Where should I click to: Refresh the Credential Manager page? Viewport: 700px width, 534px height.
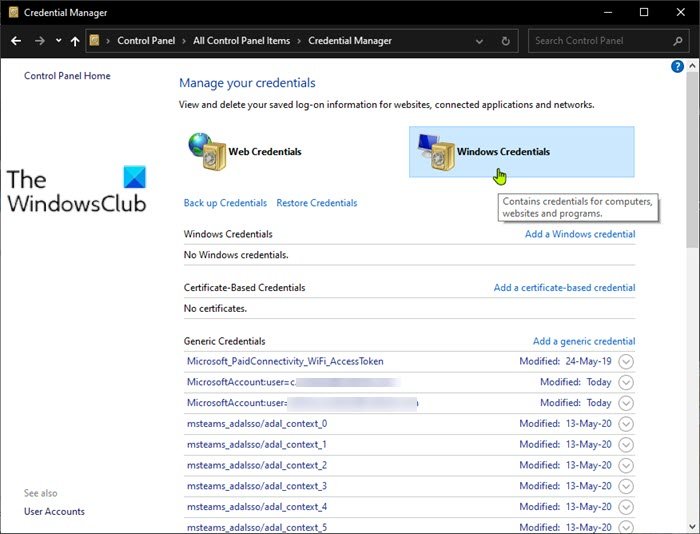tap(505, 41)
